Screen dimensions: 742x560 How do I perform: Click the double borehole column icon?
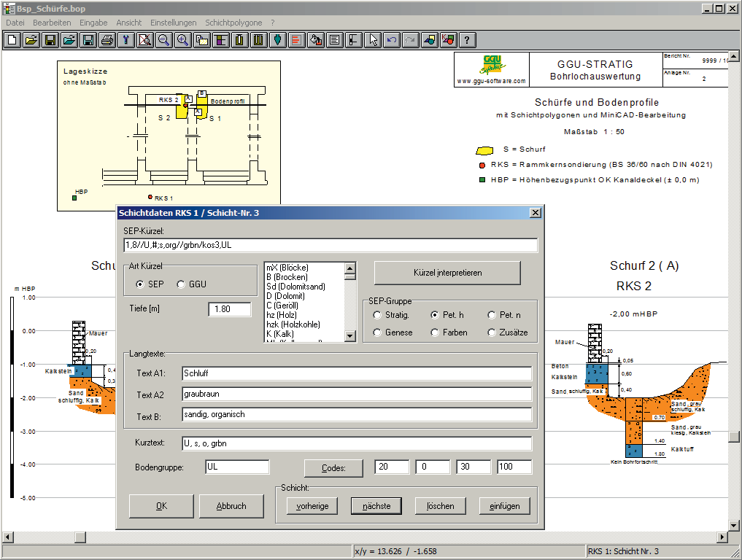tap(258, 40)
